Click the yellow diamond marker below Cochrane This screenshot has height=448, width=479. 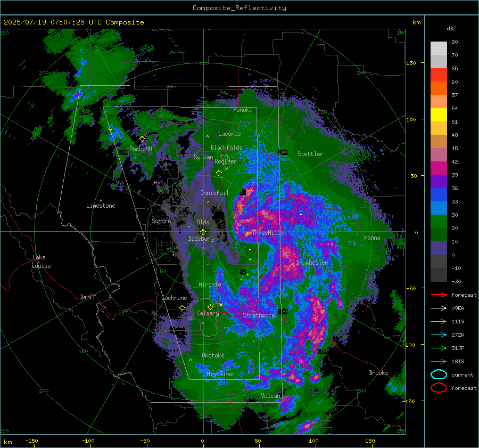pyautogui.click(x=182, y=308)
